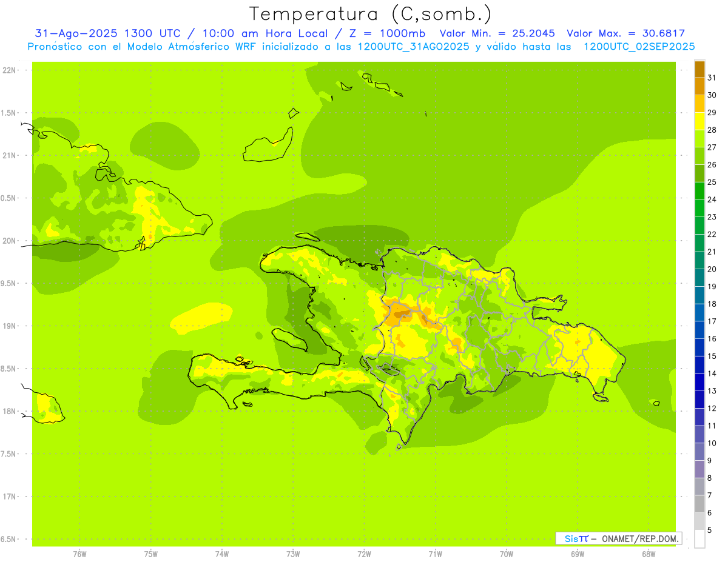The height and width of the screenshot is (562, 728).
Task: Click the '76W' longitude label
Action: click(79, 554)
